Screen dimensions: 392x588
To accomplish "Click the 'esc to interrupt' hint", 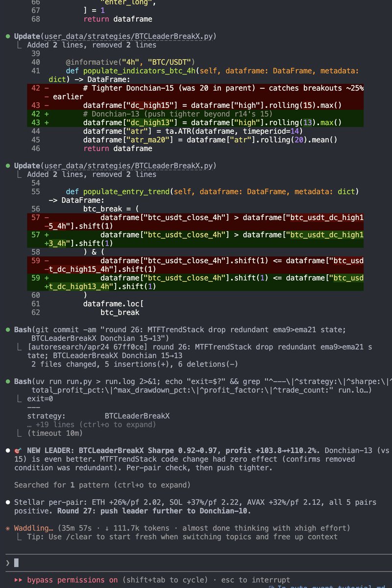I will click(255, 580).
